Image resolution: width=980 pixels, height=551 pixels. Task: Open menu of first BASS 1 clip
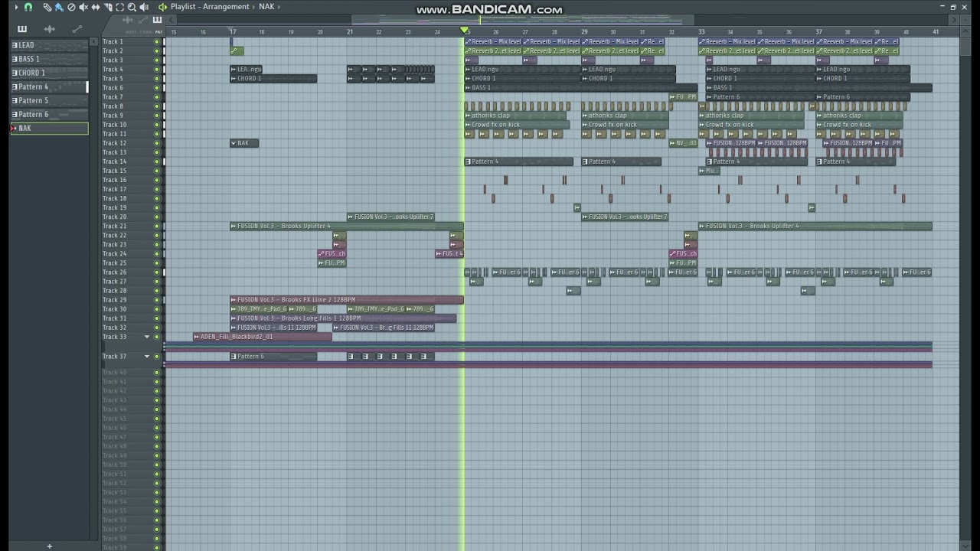[x=468, y=87]
